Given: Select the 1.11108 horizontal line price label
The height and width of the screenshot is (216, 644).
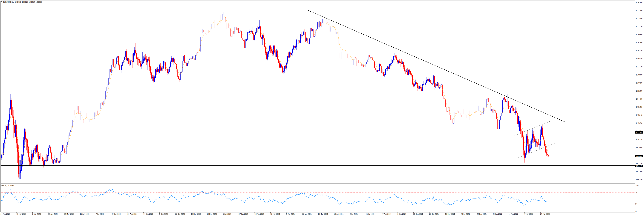Looking at the screenshot, I should (639, 133).
